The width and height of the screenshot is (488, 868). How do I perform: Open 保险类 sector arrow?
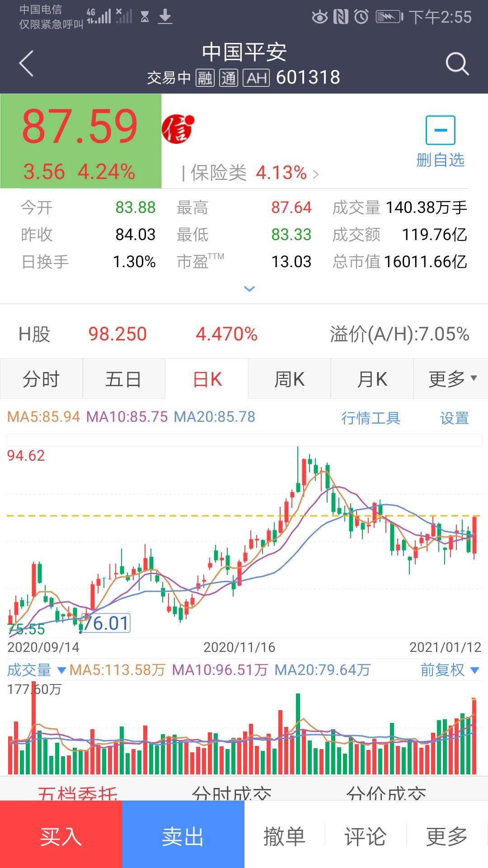pos(316,174)
